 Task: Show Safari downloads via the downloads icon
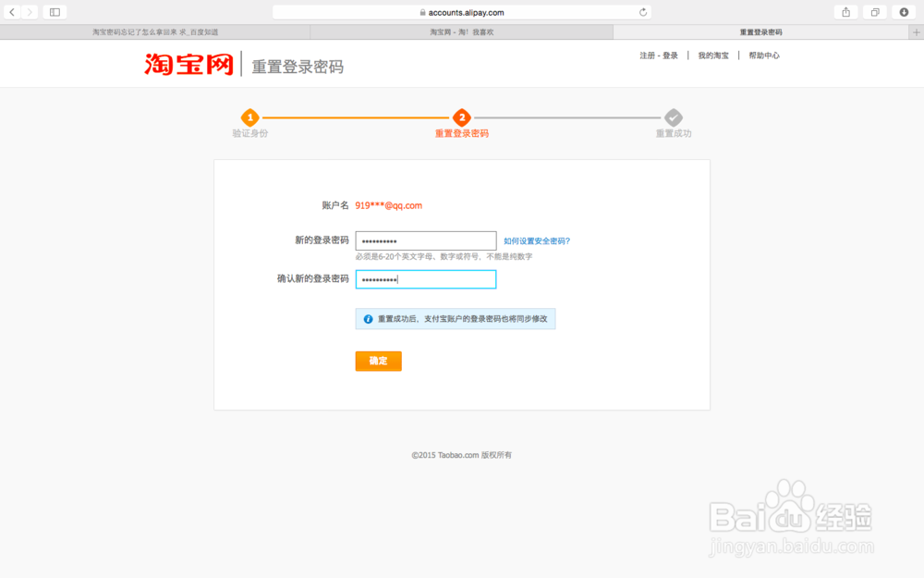[903, 11]
